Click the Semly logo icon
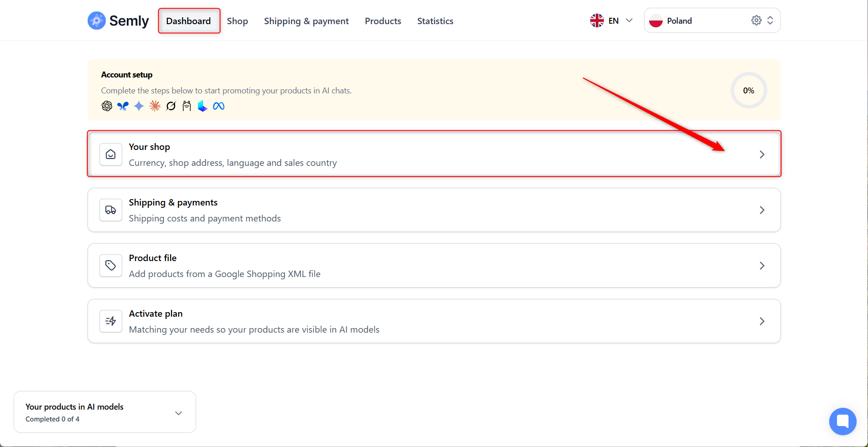Screen dimensions: 868x447 coord(97,21)
